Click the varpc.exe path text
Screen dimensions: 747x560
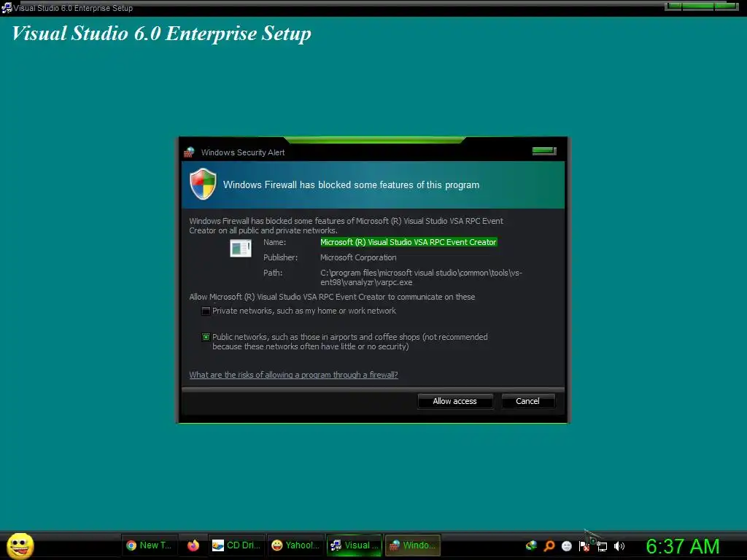pyautogui.click(x=421, y=277)
